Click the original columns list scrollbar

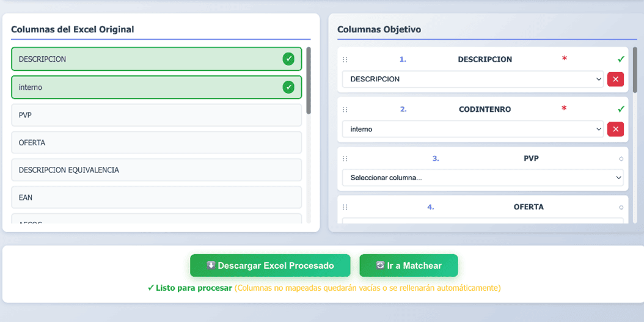tap(309, 81)
